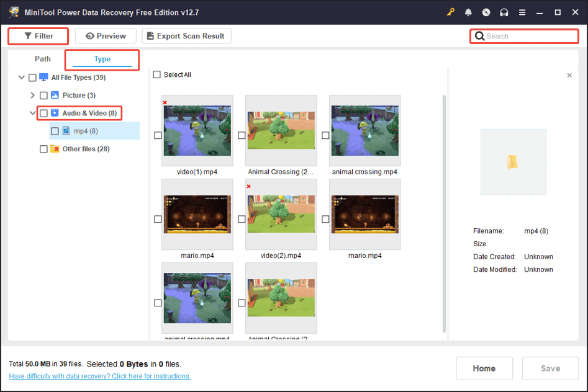Open data recovery instructions link

pyautogui.click(x=99, y=376)
